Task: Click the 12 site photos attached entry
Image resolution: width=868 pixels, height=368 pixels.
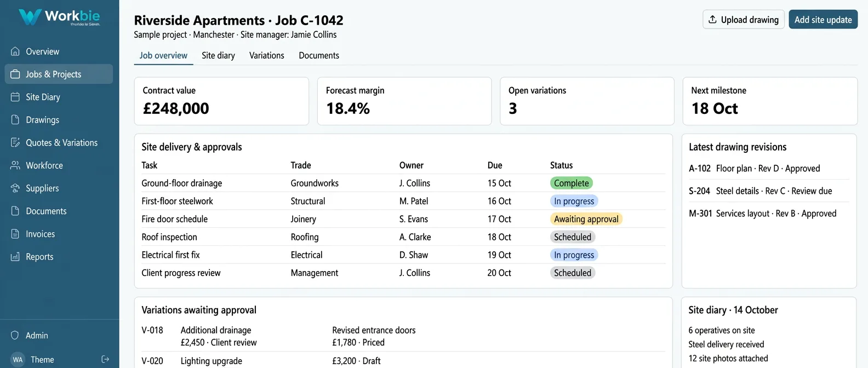Action: (728, 358)
